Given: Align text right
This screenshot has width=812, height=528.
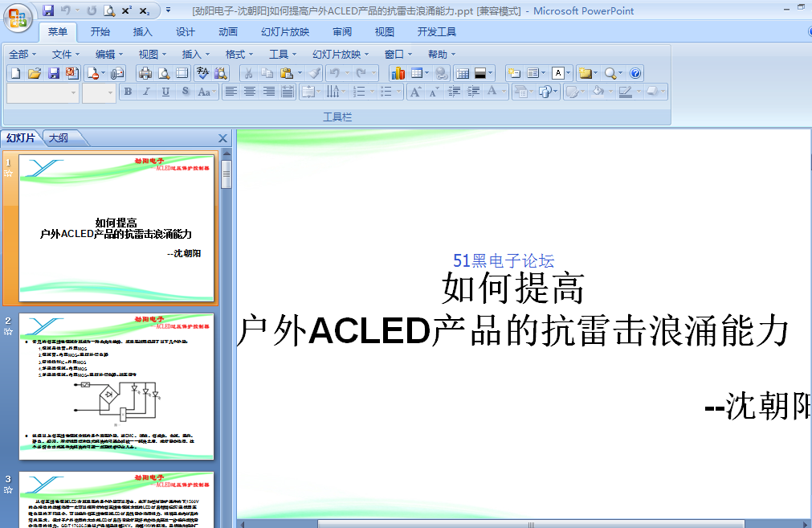Looking at the screenshot, I should 269,92.
